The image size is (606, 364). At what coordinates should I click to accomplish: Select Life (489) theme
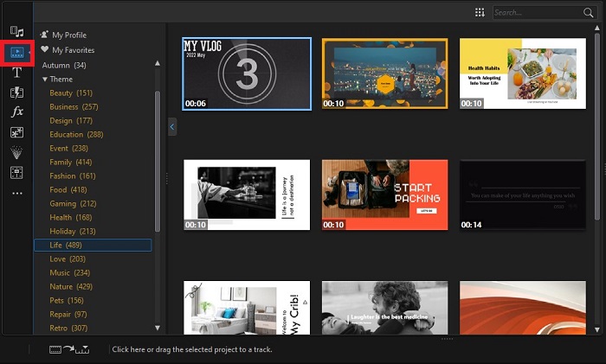pos(93,245)
